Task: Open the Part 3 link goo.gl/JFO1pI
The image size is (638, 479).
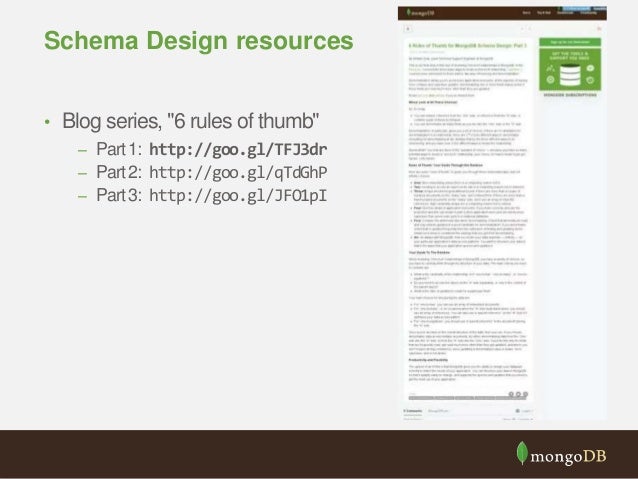Action: (x=238, y=196)
